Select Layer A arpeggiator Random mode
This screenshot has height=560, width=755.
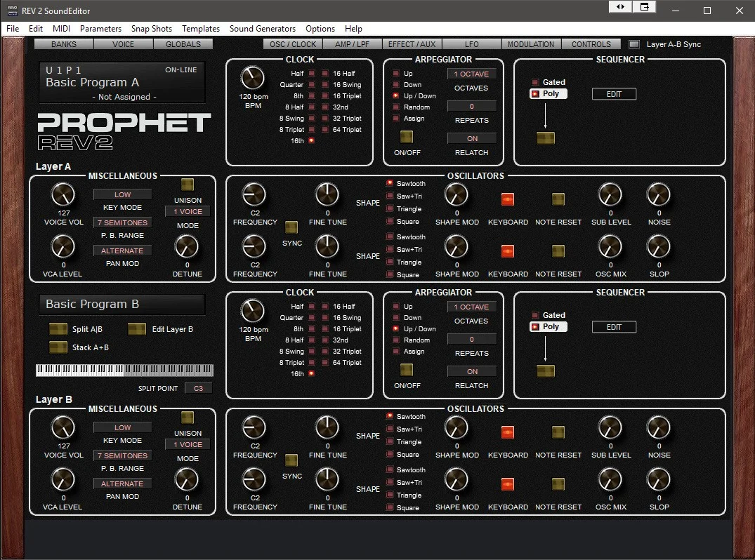396,107
